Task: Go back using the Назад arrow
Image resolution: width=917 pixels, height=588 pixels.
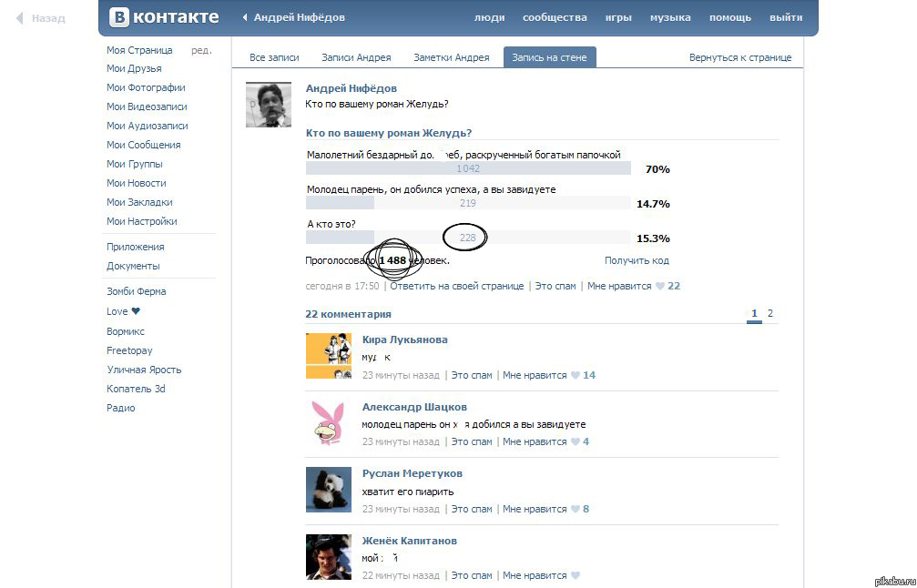Action: click(x=41, y=18)
